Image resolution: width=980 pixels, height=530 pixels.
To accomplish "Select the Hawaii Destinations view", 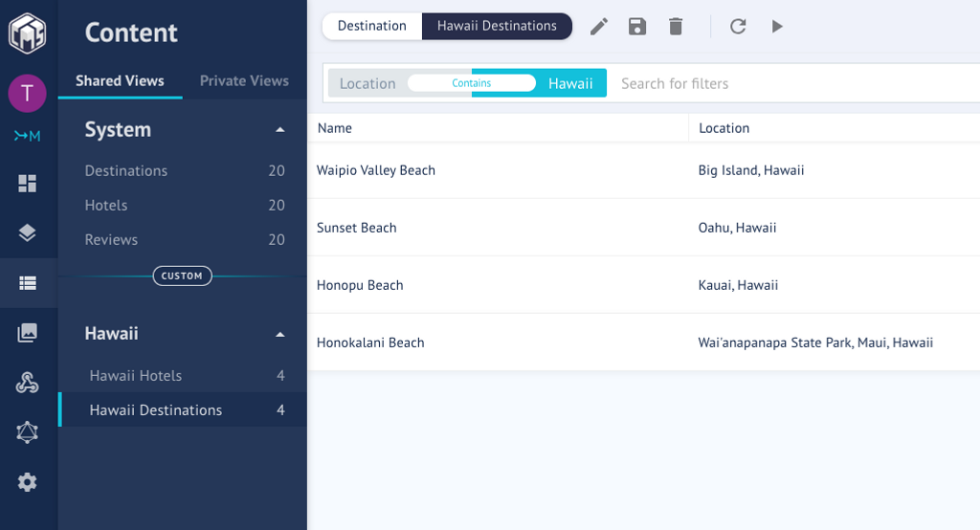I will tap(183, 410).
